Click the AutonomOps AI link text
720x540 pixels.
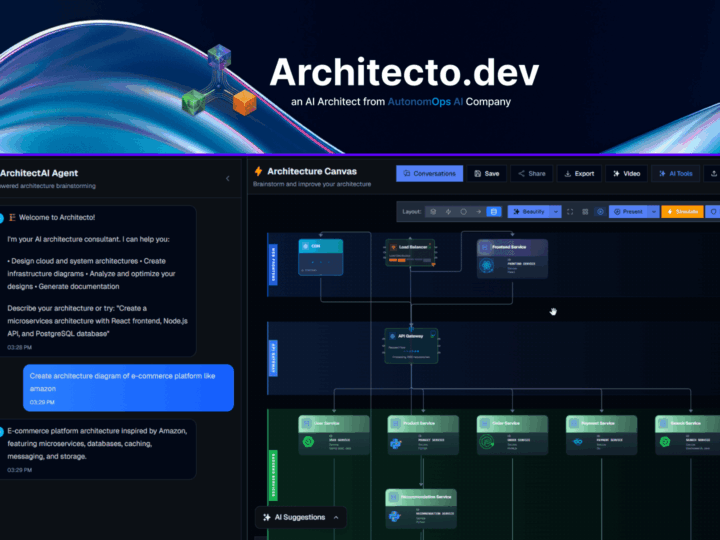(x=425, y=102)
